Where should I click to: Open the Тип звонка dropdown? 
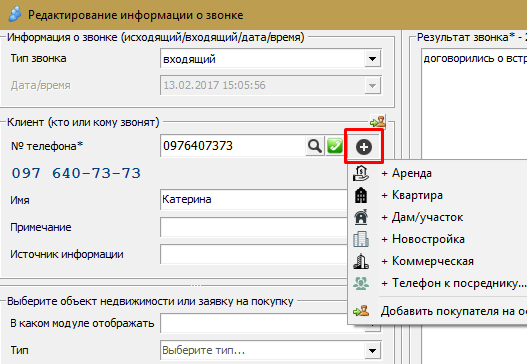tap(372, 59)
